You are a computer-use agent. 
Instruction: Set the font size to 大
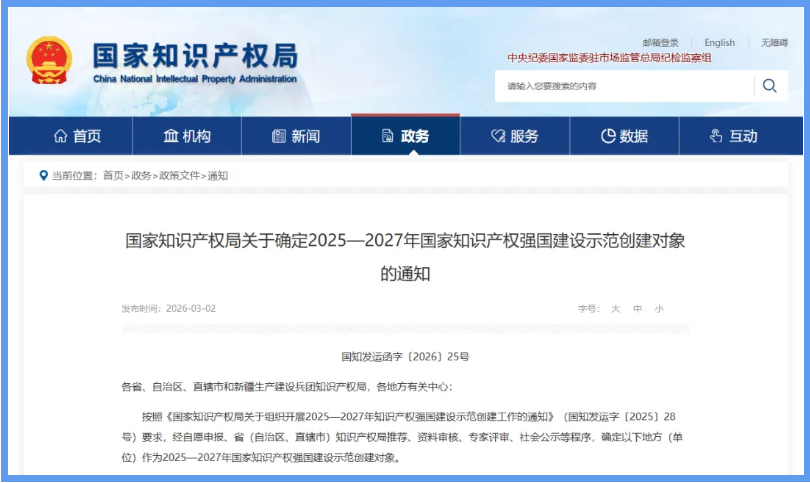(616, 309)
